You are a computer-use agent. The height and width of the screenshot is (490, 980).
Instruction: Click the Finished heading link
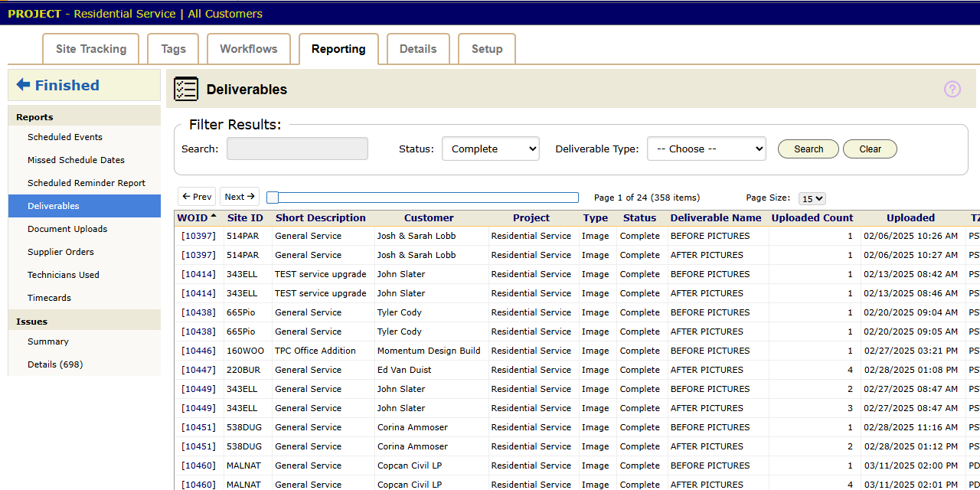(x=67, y=85)
